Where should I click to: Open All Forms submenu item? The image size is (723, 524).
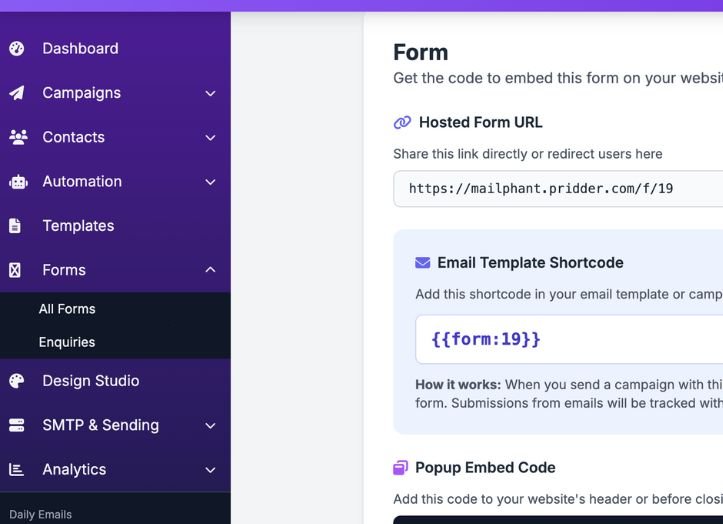click(67, 309)
